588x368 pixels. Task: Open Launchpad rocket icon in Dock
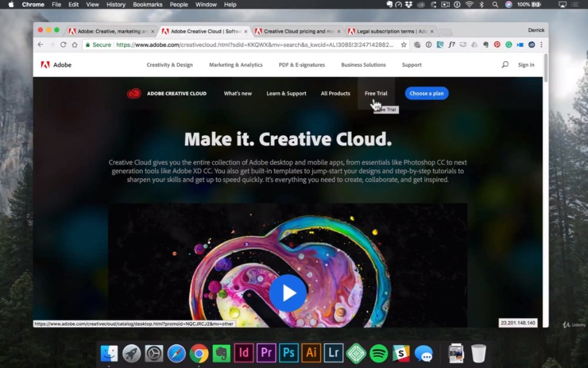[131, 353]
